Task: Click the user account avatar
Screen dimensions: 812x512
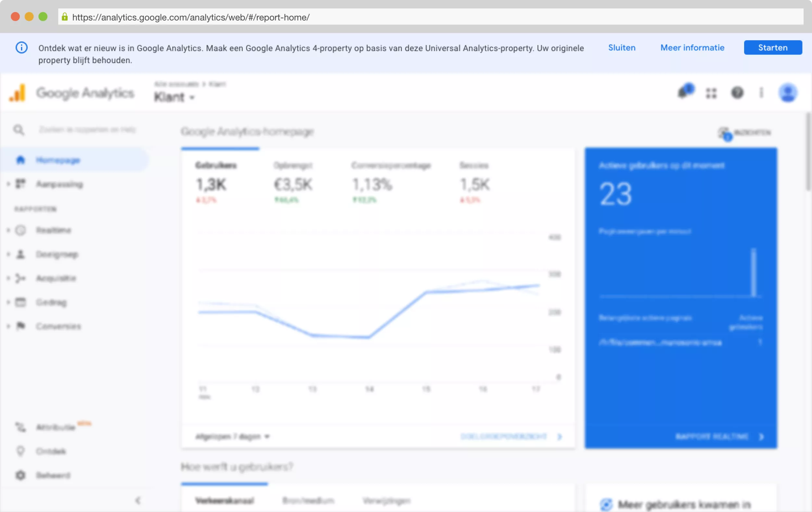Action: (788, 92)
